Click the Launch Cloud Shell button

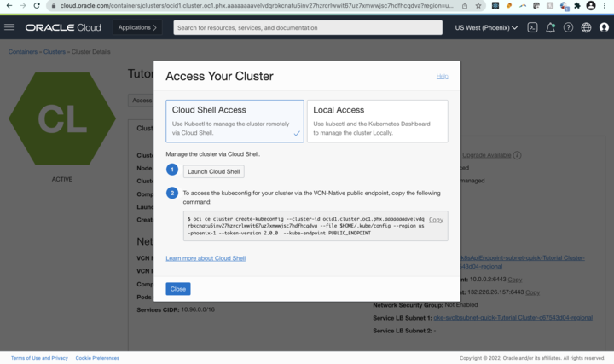pyautogui.click(x=214, y=171)
